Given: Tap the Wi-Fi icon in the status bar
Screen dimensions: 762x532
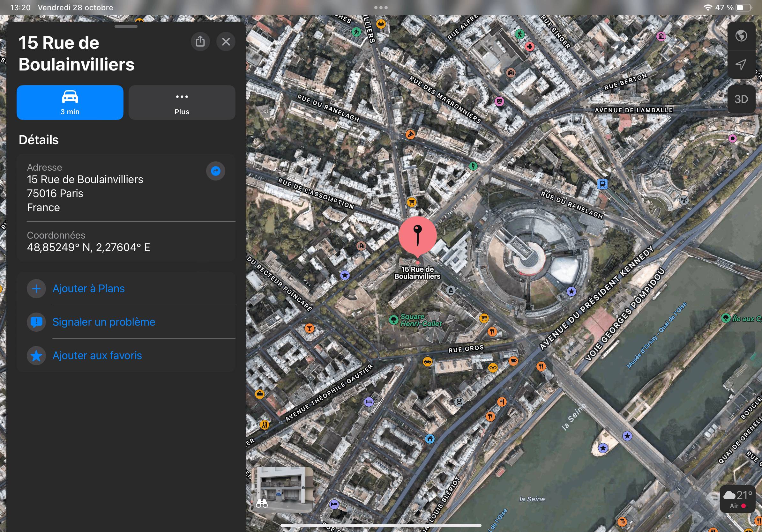Looking at the screenshot, I should 707,8.
